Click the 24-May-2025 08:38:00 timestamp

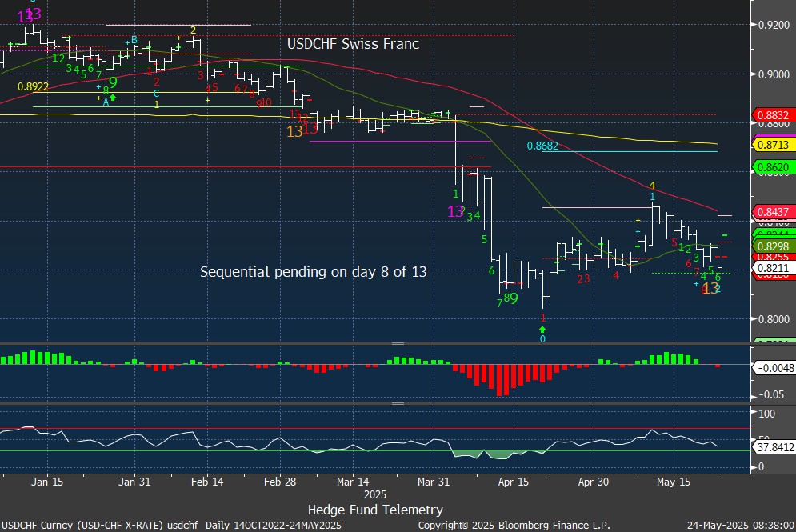(741, 525)
